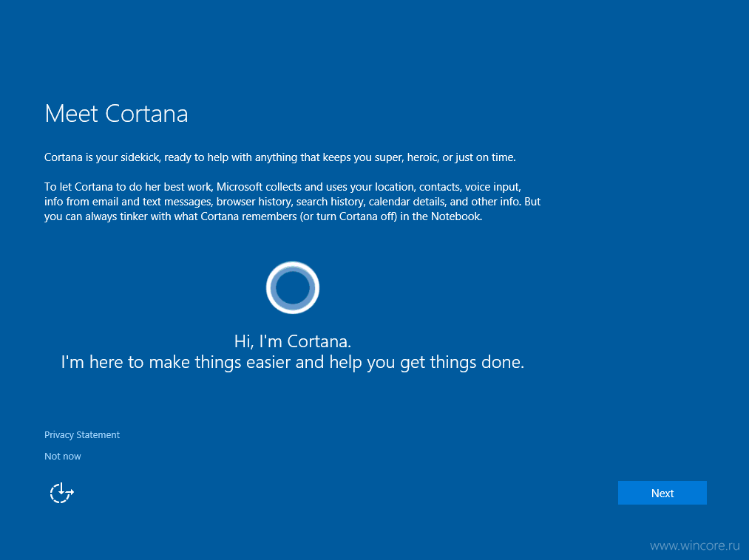Open the Privacy Statement link
Viewport: 749px width, 560px height.
81,435
